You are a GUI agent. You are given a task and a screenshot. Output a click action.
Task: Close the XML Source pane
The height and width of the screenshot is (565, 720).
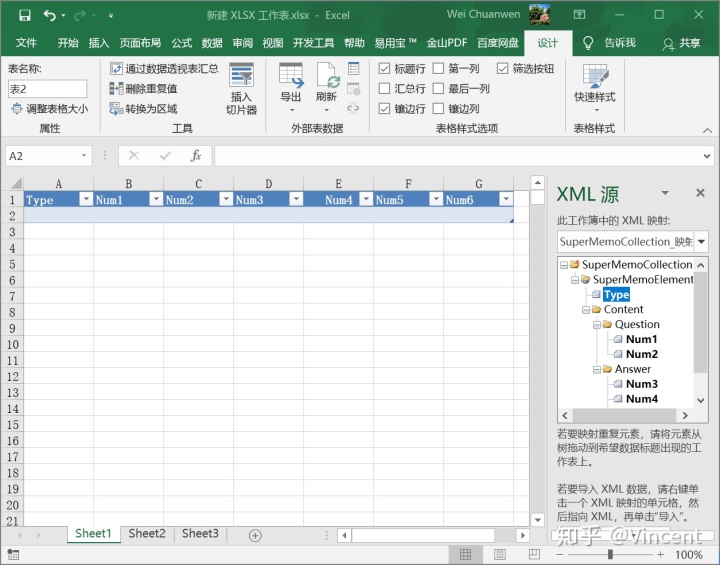[x=700, y=193]
